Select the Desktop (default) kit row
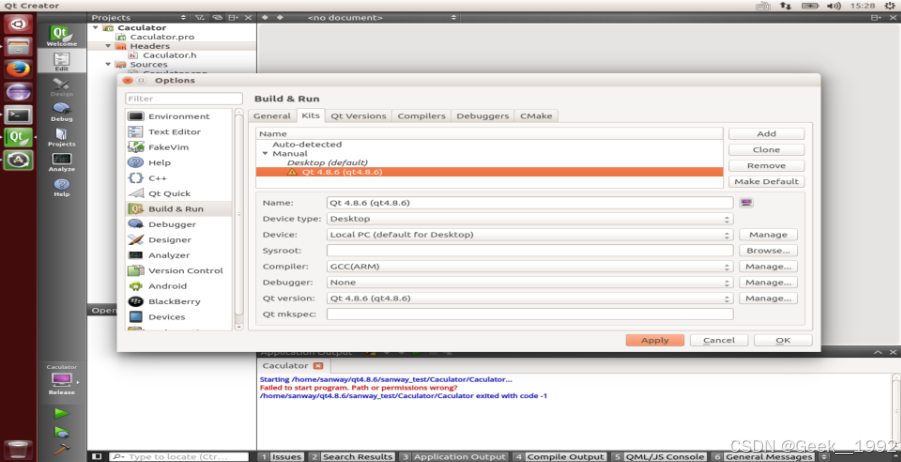This screenshot has height=462, width=901. click(489, 163)
